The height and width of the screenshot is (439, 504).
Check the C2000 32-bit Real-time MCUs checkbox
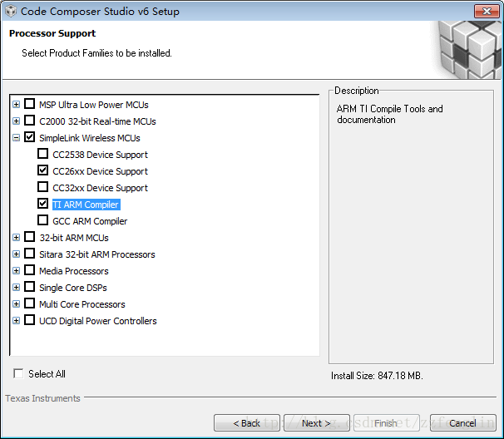click(x=30, y=121)
